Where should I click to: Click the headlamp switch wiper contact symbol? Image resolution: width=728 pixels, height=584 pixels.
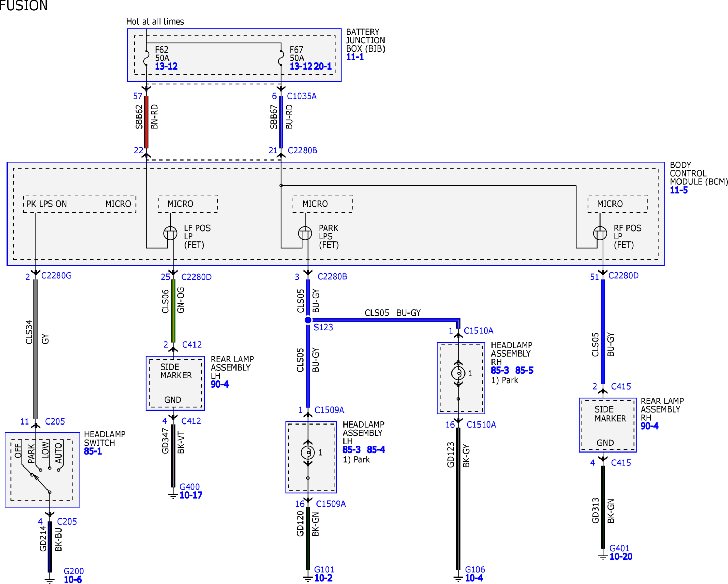tap(41, 483)
